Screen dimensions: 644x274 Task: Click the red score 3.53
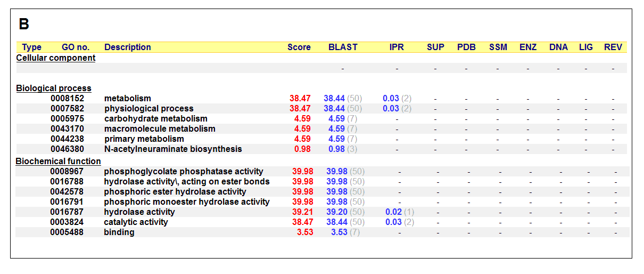(x=305, y=232)
